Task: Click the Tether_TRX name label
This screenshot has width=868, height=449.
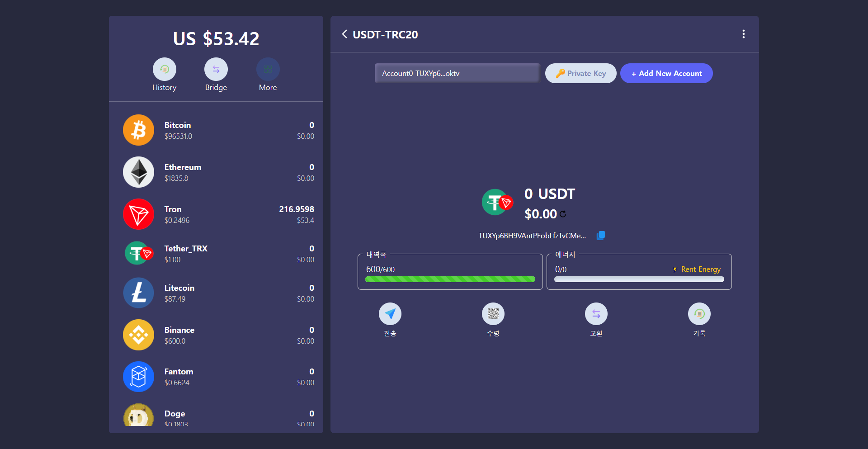Action: [x=186, y=249]
